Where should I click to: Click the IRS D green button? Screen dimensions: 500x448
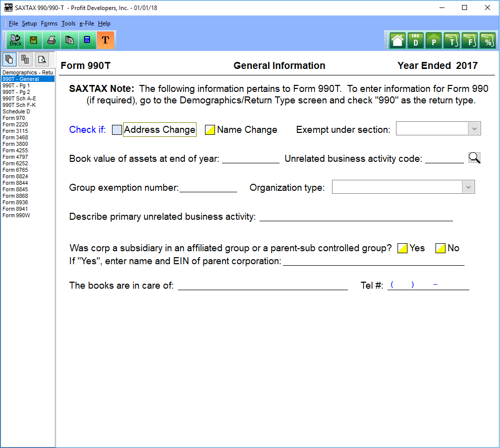pyautogui.click(x=415, y=41)
